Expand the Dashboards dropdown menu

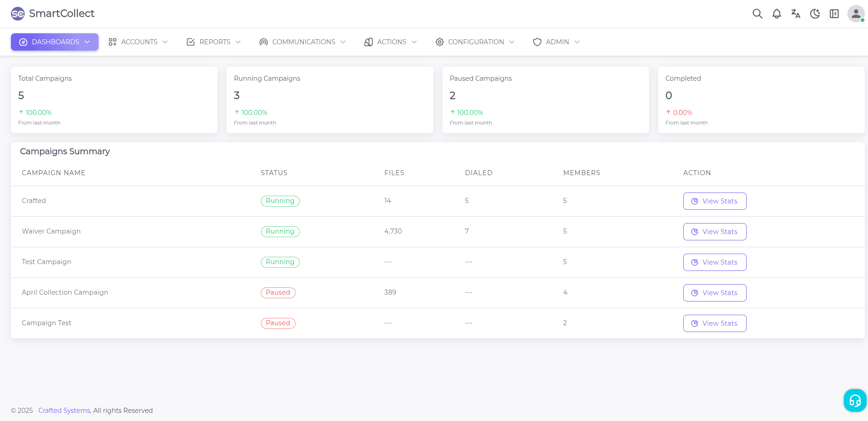coord(55,42)
